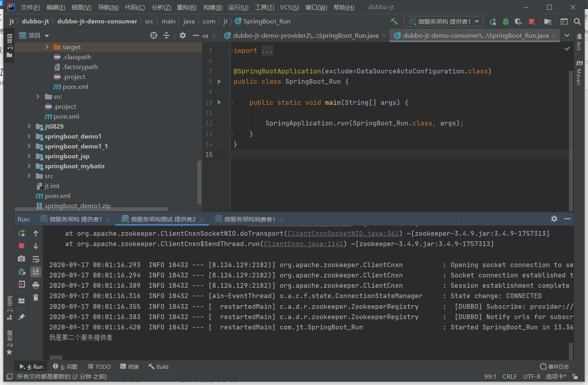Click the Project panel horizontal scrollbar
This screenshot has width=588, height=385.
(x=91, y=209)
